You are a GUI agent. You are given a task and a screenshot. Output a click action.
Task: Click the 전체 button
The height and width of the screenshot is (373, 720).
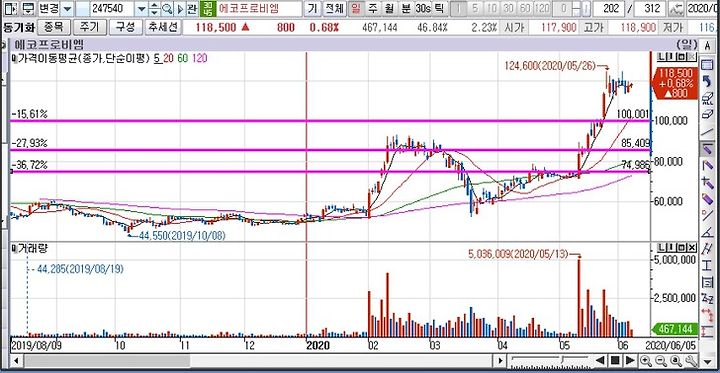(334, 8)
